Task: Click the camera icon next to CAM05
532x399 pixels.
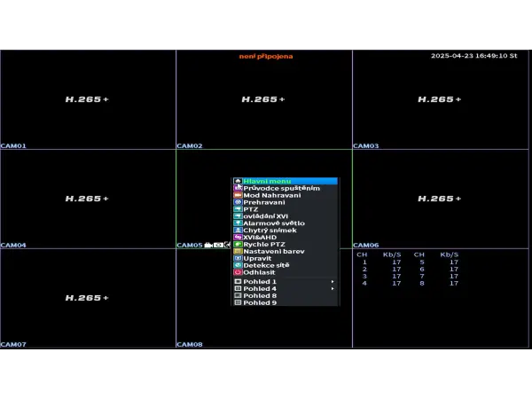Action: click(x=208, y=245)
